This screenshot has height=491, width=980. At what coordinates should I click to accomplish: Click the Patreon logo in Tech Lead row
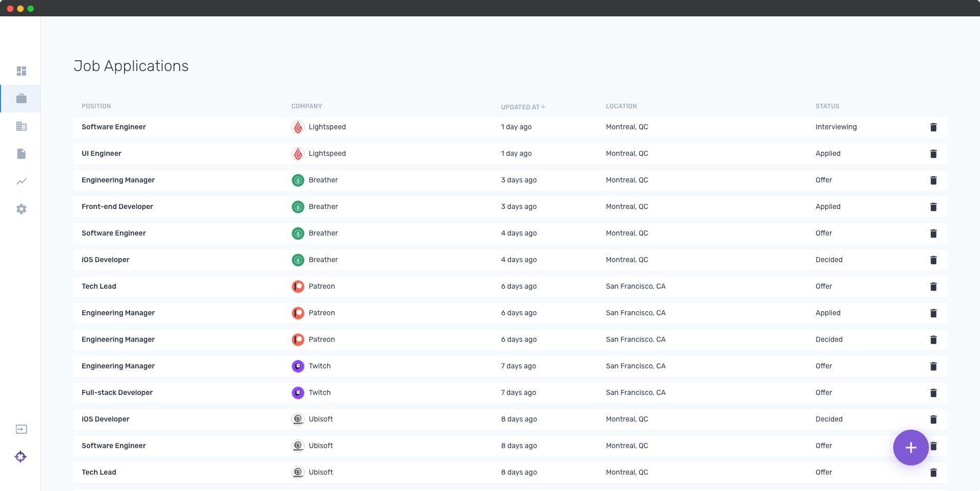click(x=298, y=287)
